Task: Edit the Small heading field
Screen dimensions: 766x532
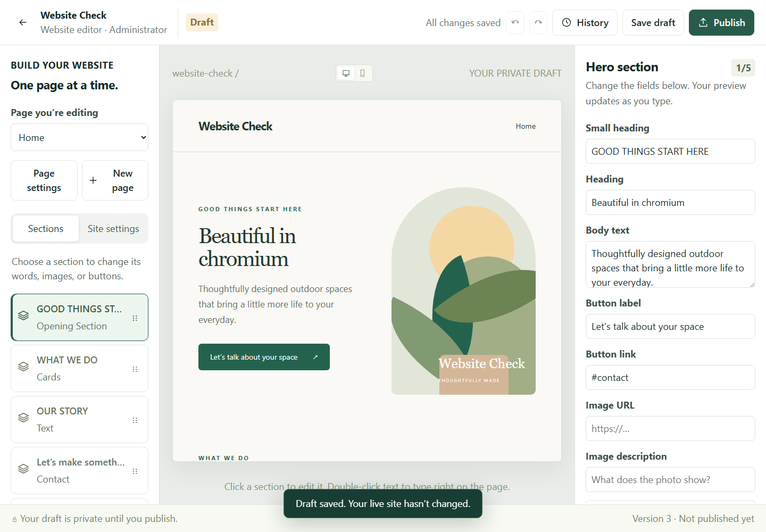Action: [670, 152]
